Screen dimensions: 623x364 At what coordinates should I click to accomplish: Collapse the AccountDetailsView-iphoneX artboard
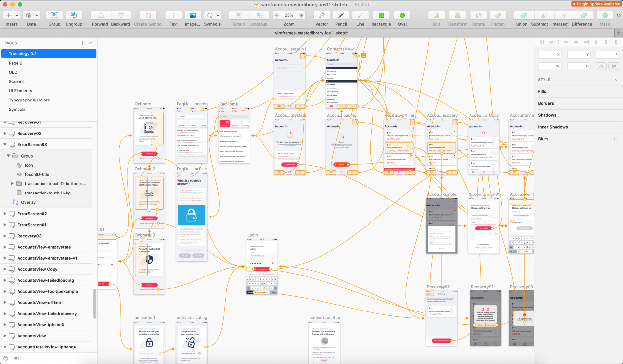coord(5,347)
